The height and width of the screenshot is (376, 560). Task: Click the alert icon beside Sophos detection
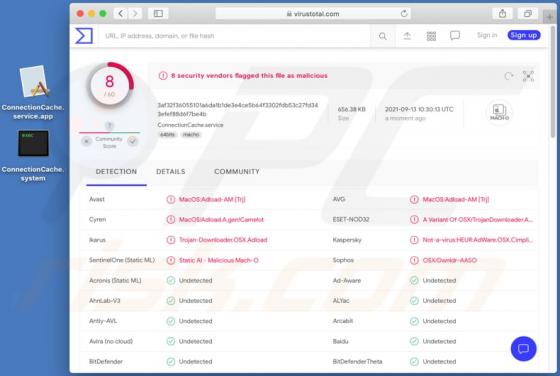click(414, 260)
